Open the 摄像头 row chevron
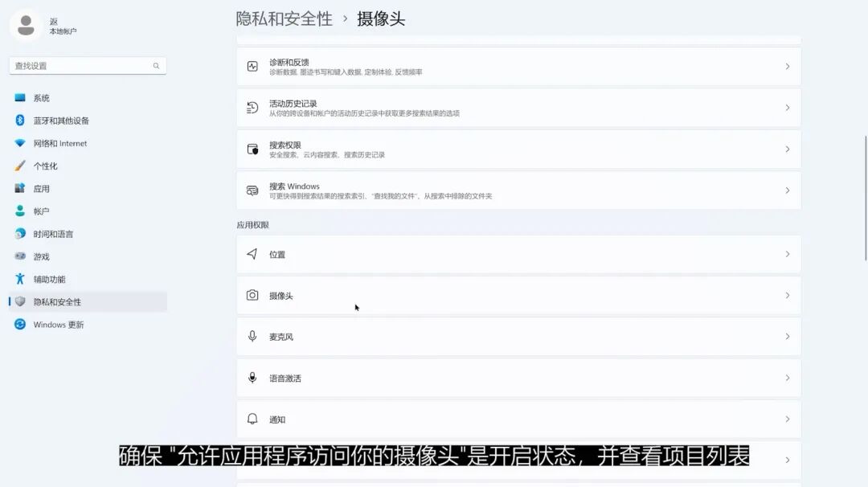 click(x=787, y=296)
